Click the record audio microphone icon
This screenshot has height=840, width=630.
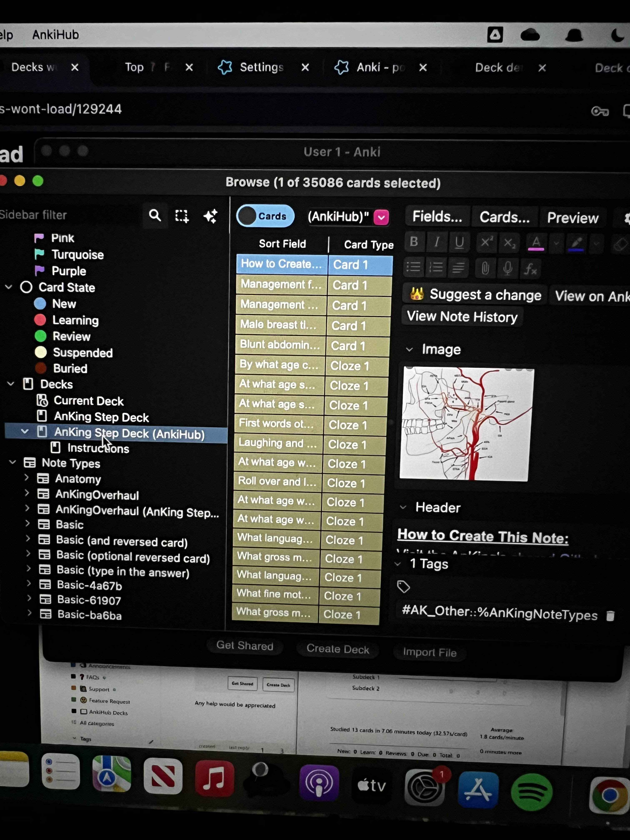(x=507, y=269)
